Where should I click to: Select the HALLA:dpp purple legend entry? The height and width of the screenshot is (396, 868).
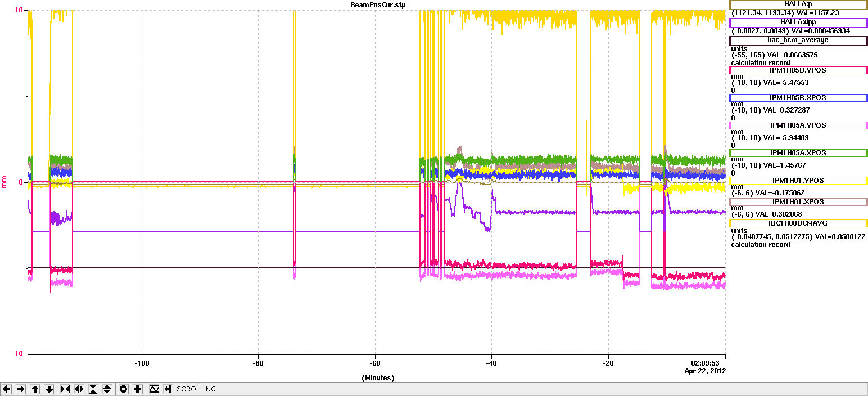click(798, 22)
